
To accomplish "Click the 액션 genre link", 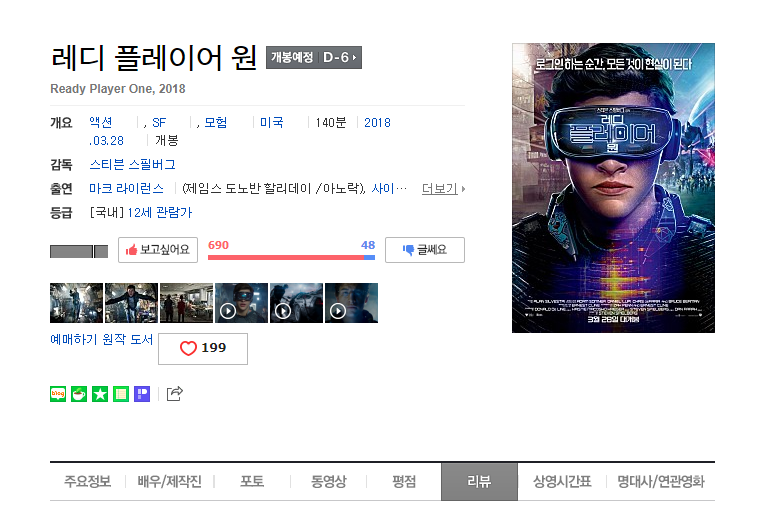I will pyautogui.click(x=101, y=123).
